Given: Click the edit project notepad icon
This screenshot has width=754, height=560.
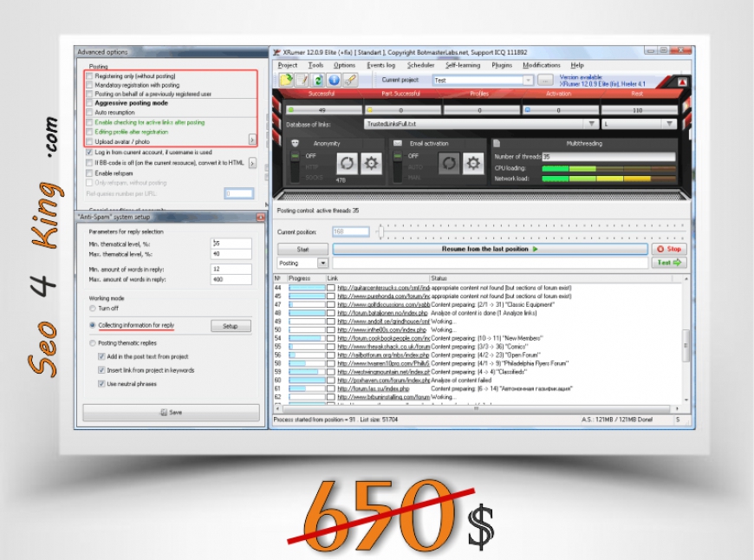Looking at the screenshot, I should (302, 80).
